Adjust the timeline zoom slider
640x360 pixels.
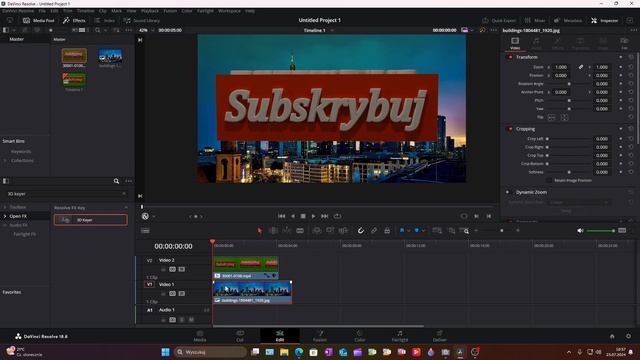click(x=501, y=231)
